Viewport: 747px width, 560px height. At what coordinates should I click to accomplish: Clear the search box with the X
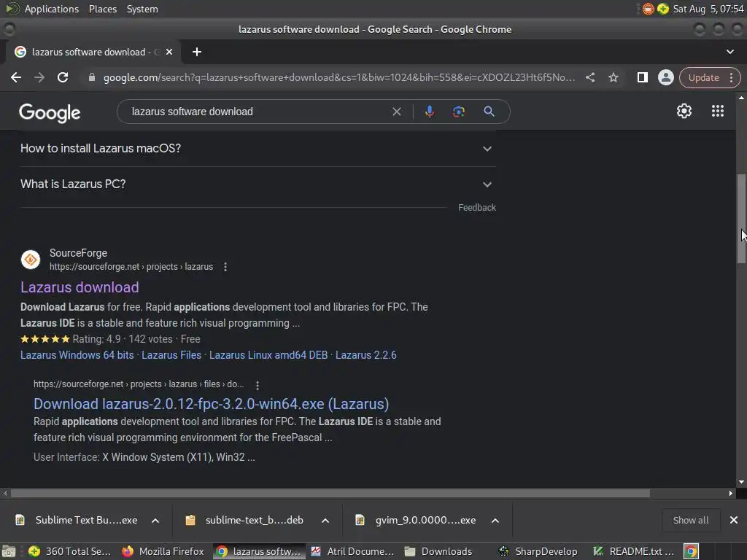click(396, 112)
